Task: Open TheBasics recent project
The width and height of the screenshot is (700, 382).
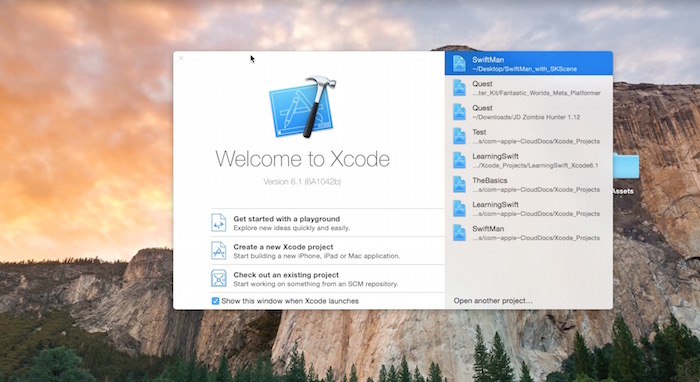Action: click(529, 184)
